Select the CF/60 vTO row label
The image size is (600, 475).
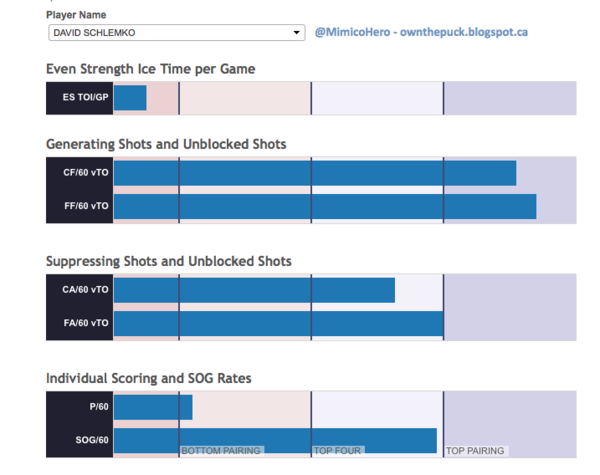pyautogui.click(x=80, y=173)
